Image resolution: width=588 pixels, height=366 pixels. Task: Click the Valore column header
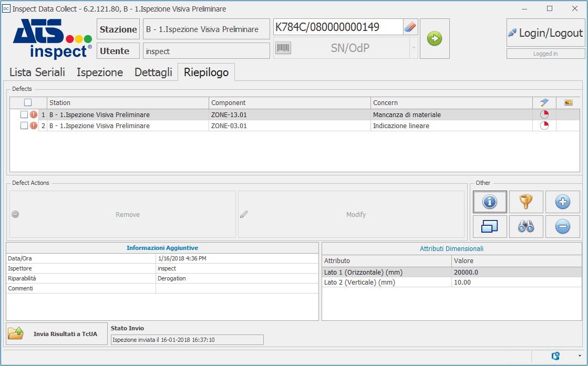517,260
